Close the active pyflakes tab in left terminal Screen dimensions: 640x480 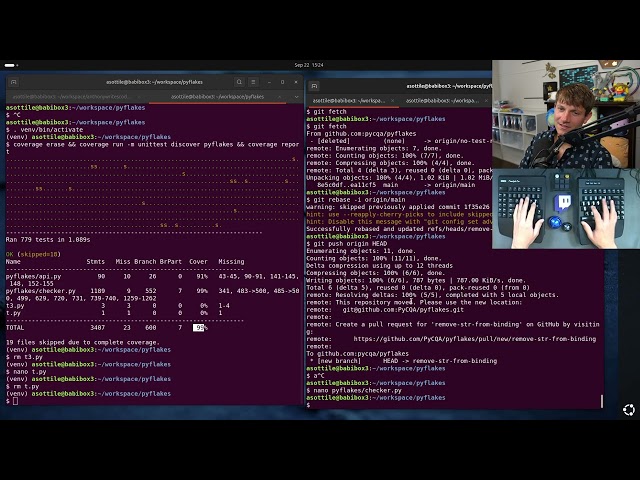280,97
